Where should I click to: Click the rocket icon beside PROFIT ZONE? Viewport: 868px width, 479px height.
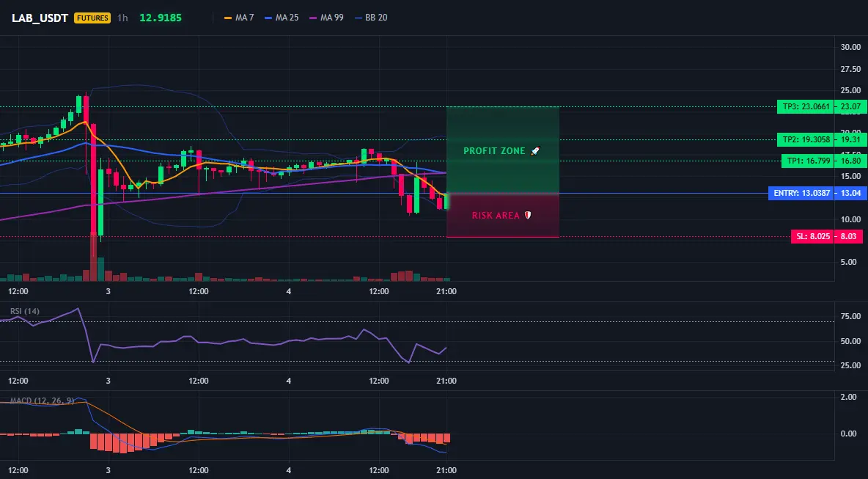(534, 150)
